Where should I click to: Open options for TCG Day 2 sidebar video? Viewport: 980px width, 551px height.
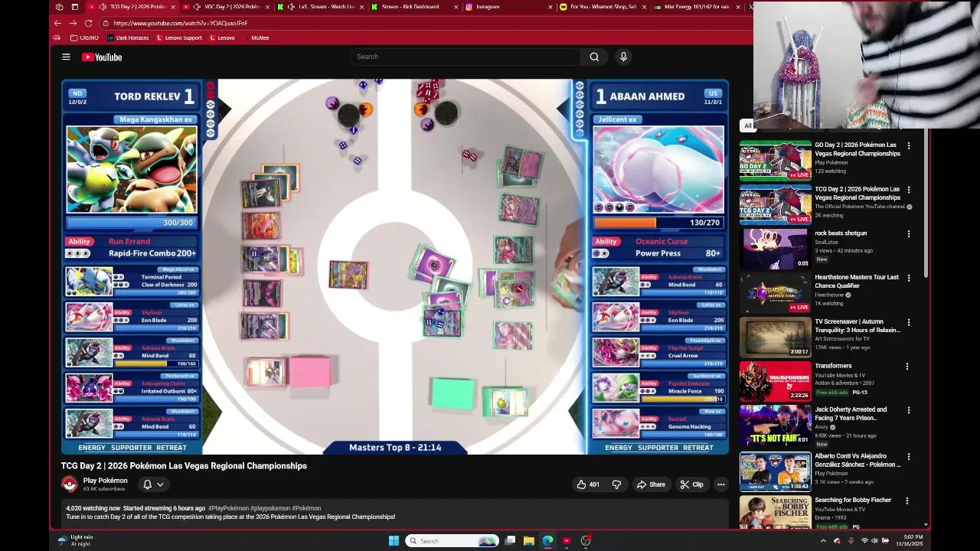[x=909, y=190]
